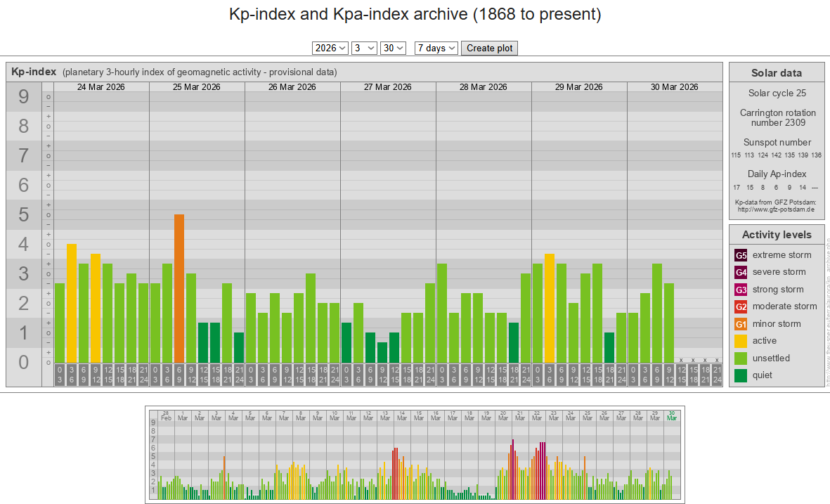Open the year dropdown showing 2026

point(330,48)
